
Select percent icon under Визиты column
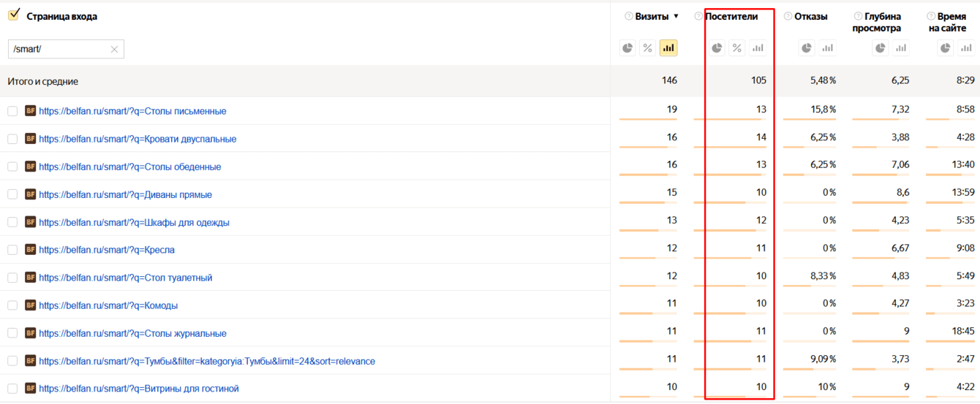click(x=647, y=48)
